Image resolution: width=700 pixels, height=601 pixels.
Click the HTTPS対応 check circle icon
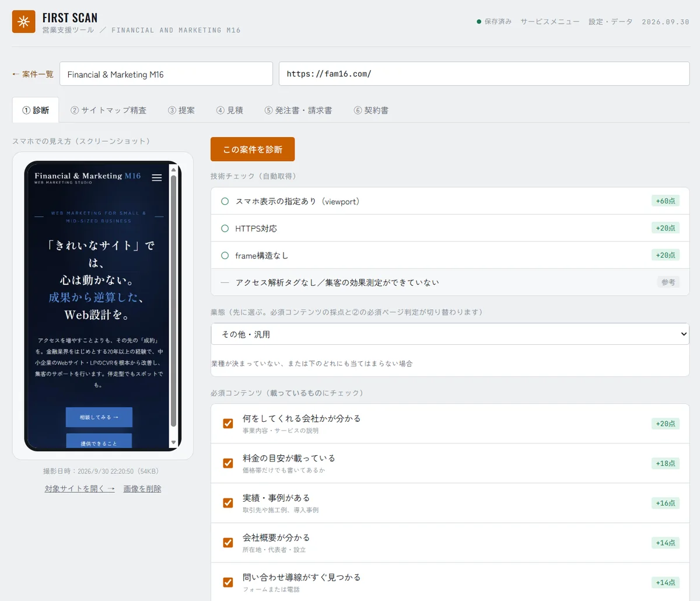point(225,228)
